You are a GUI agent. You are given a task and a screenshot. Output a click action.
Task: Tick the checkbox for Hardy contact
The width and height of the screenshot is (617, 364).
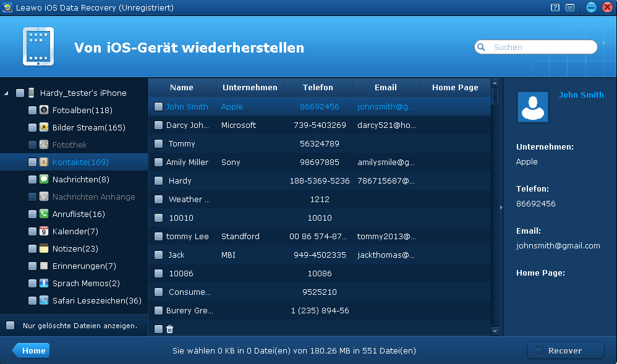pos(159,180)
